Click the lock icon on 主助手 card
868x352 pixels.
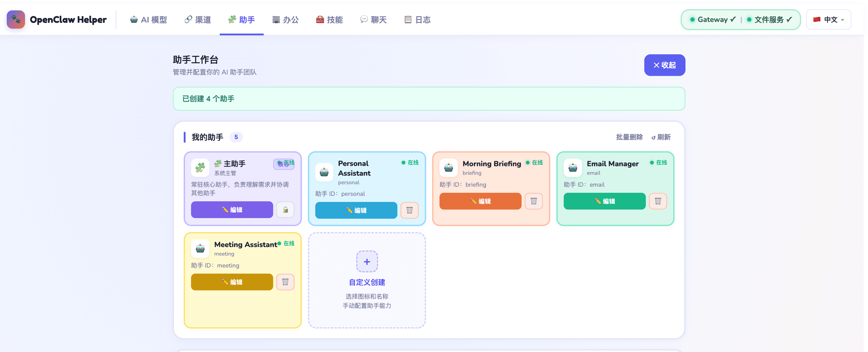point(285,210)
